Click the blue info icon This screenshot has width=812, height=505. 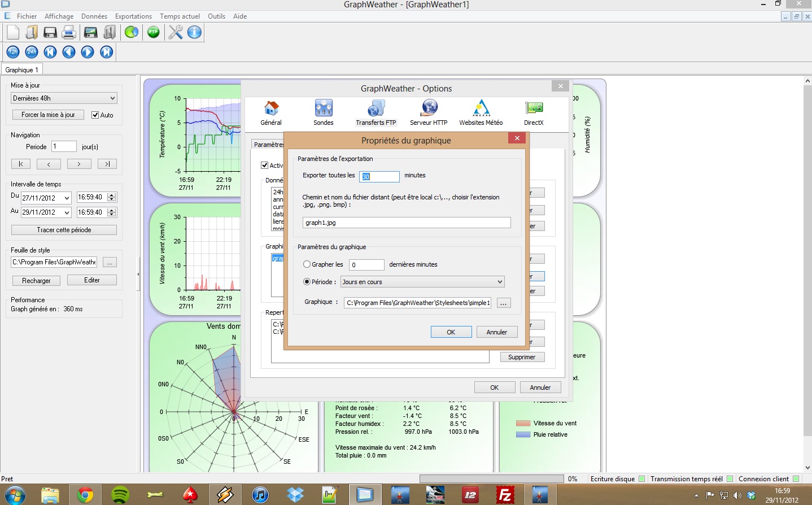pyautogui.click(x=194, y=32)
